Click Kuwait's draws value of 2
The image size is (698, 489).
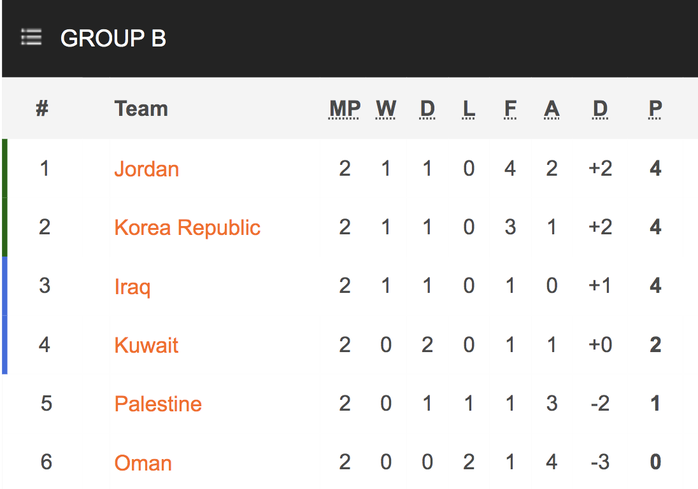pyautogui.click(x=427, y=345)
